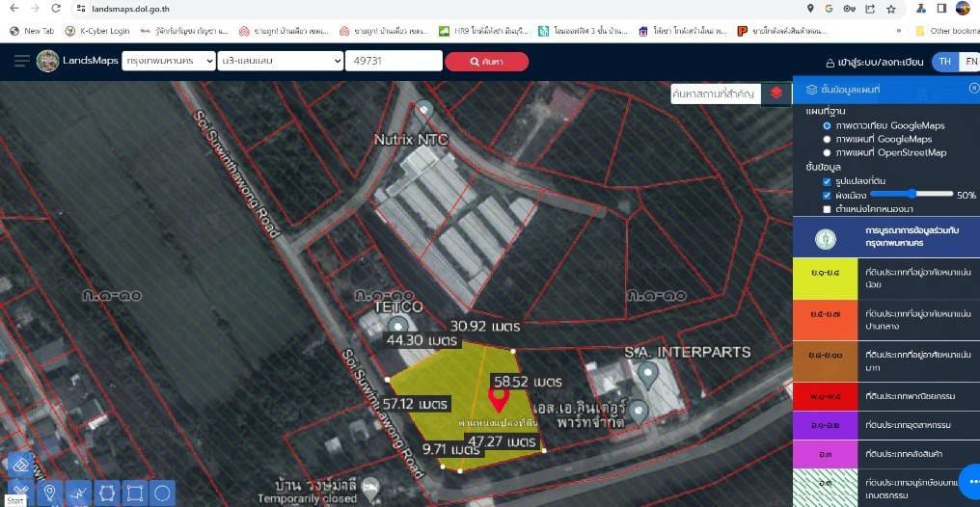Click the 58.52 เมตร measurement label

coord(529,382)
